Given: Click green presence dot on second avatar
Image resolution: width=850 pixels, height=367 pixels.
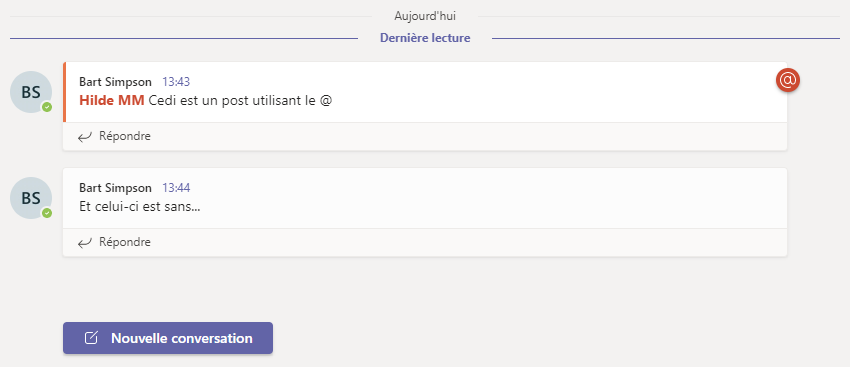Looking at the screenshot, I should pyautogui.click(x=47, y=213).
